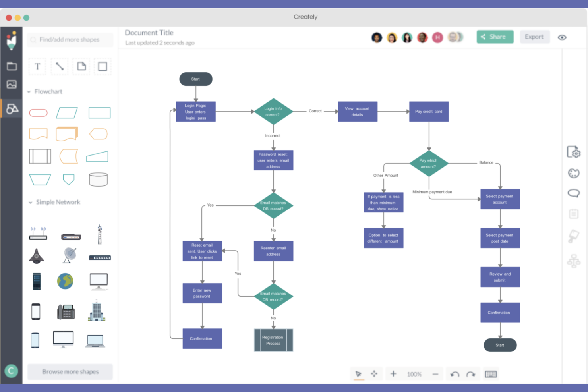Switch to the pan move mode

(374, 374)
